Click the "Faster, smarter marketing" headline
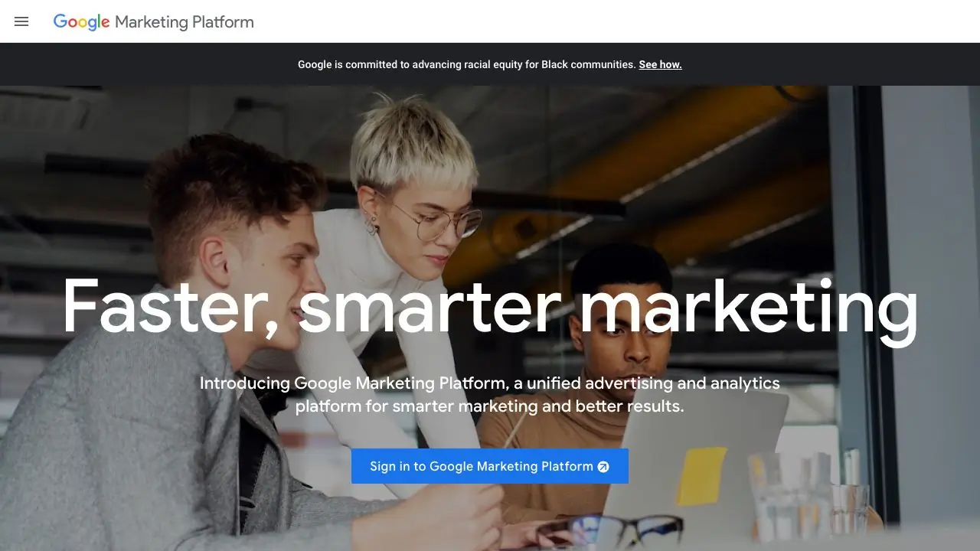The height and width of the screenshot is (551, 980). [x=490, y=308]
